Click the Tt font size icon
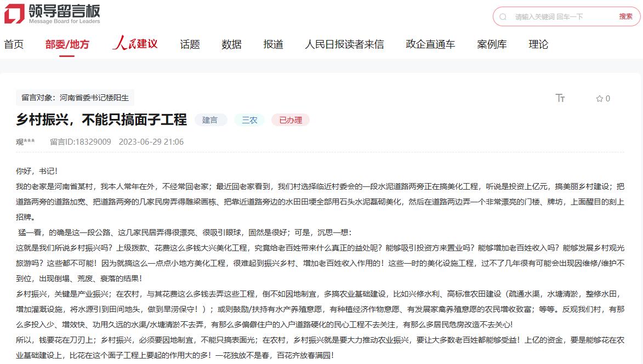 point(560,98)
